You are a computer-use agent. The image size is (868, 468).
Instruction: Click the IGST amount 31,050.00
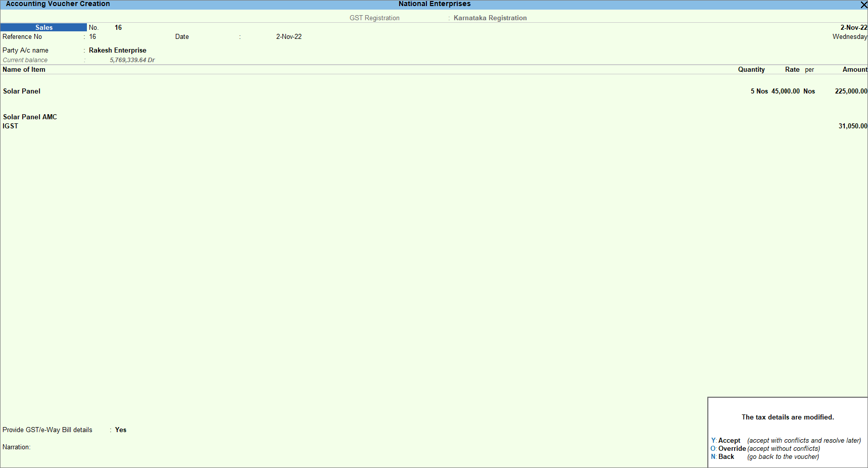pyautogui.click(x=853, y=126)
